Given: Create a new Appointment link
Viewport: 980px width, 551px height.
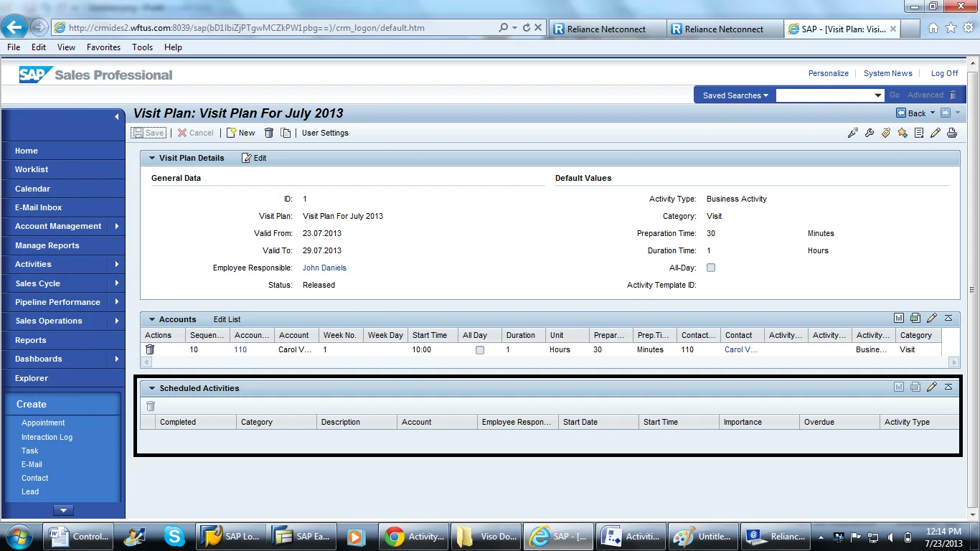Looking at the screenshot, I should [43, 423].
